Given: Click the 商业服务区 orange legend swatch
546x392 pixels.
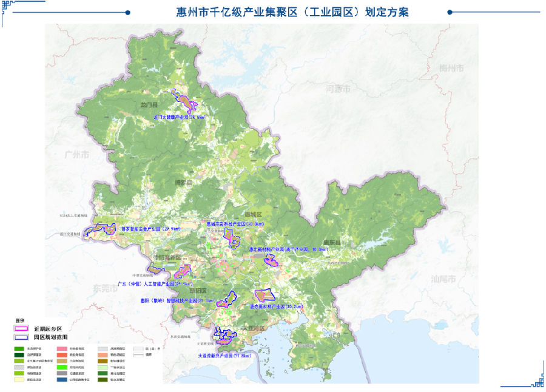Looking at the screenshot, I should pyautogui.click(x=61, y=354).
